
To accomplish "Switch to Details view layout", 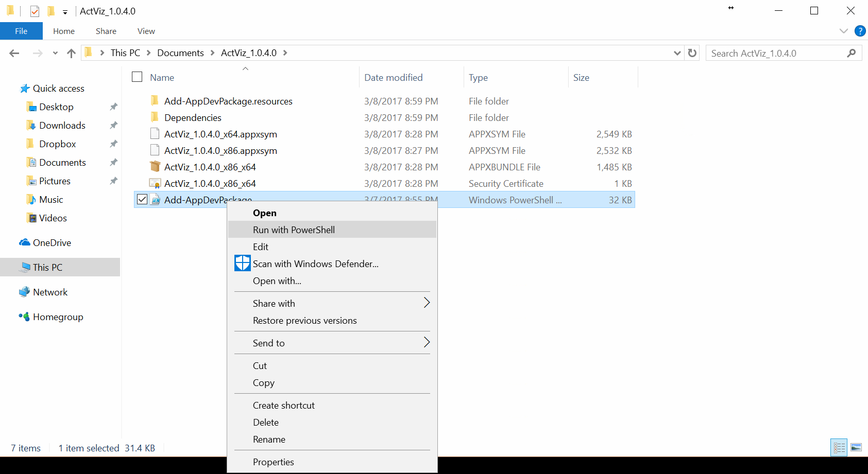I will [x=839, y=448].
